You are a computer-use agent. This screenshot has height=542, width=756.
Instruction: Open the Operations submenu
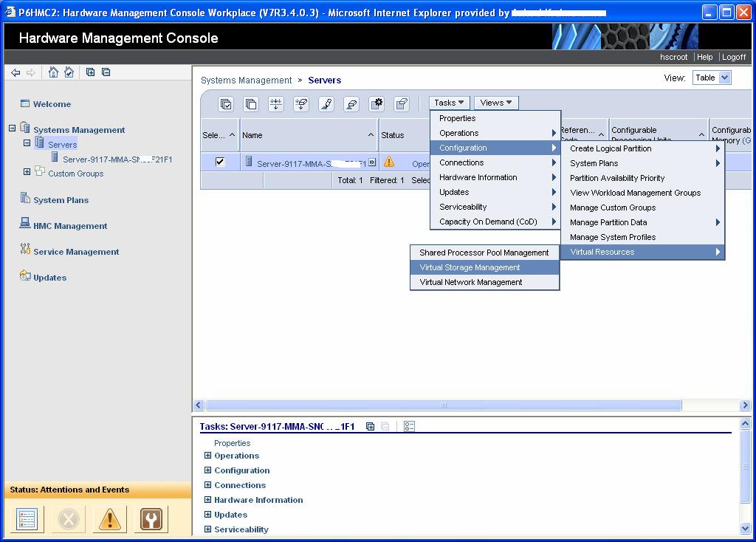[495, 133]
